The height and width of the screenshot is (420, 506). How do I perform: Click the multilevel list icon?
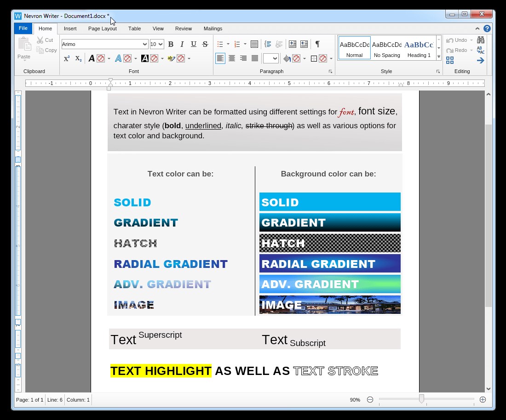(x=254, y=44)
